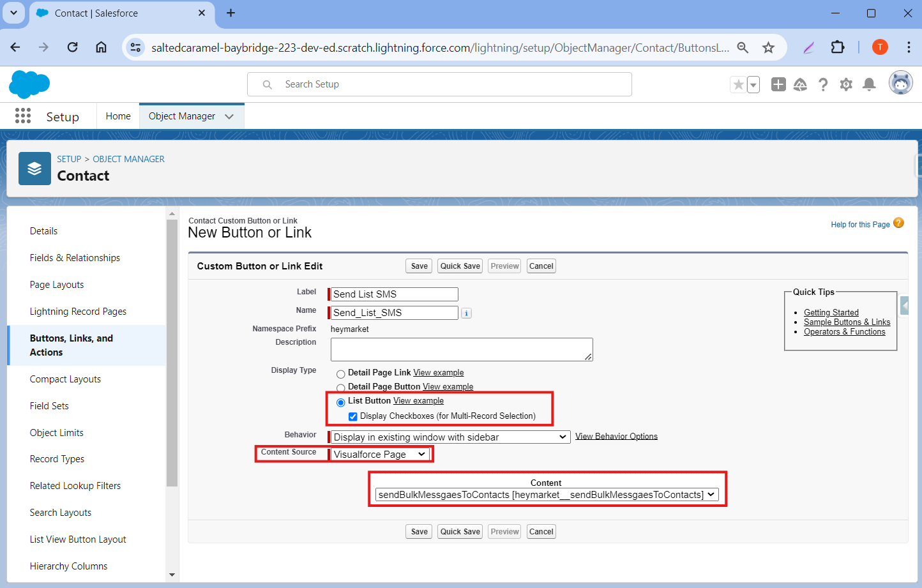Screen dimensions: 922x588
Task: Open Details in the sidebar
Action: click(x=43, y=231)
